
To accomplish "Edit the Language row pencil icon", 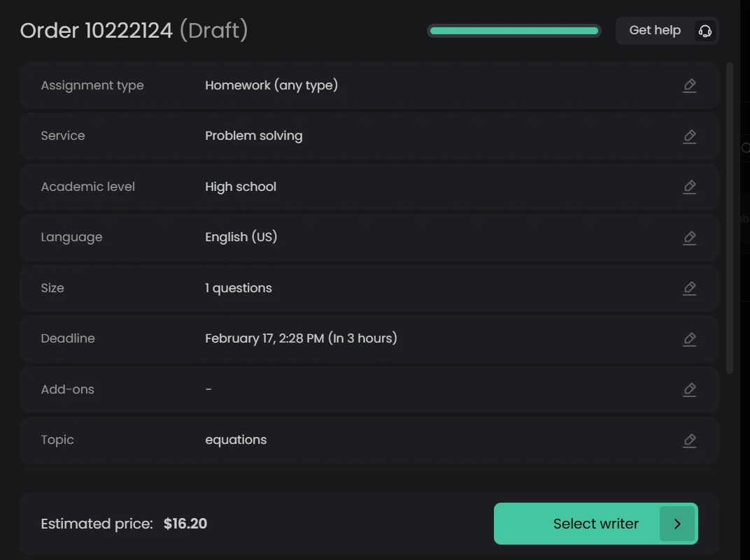I will (x=689, y=238).
